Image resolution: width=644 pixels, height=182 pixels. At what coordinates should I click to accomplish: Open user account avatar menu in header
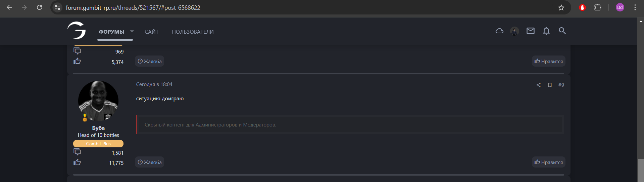(x=514, y=31)
